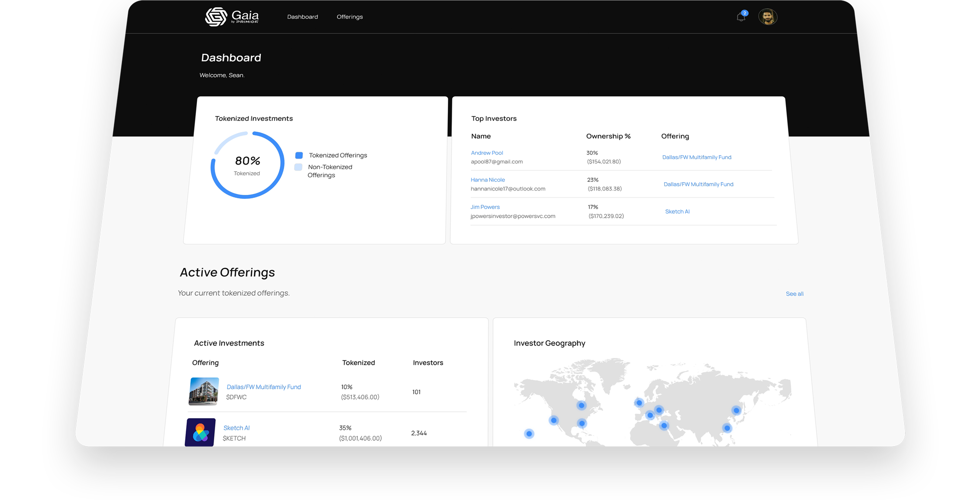Click the ($154,021.80) ownership value
Screen dimensions: 980x500
[x=604, y=162]
